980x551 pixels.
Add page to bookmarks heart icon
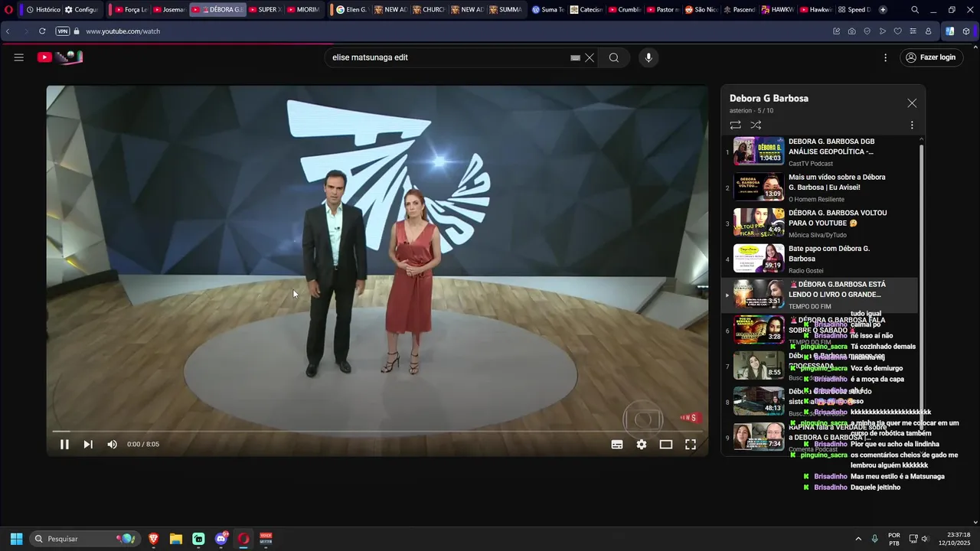tap(898, 31)
